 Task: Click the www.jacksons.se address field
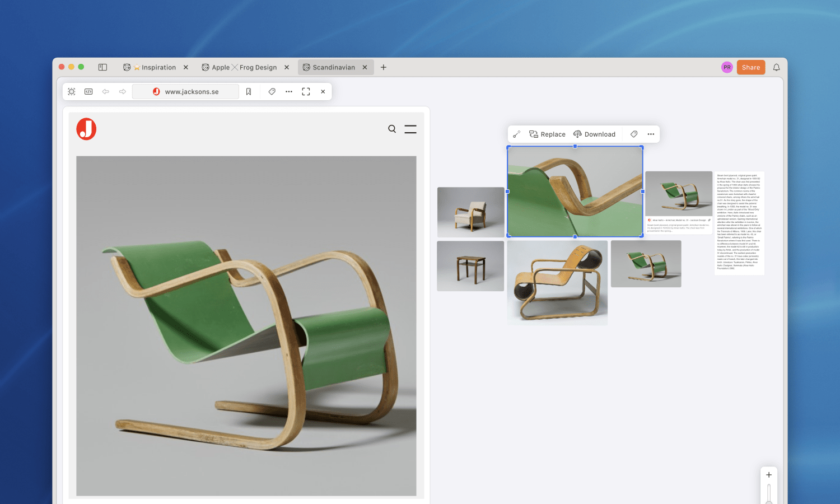185,91
